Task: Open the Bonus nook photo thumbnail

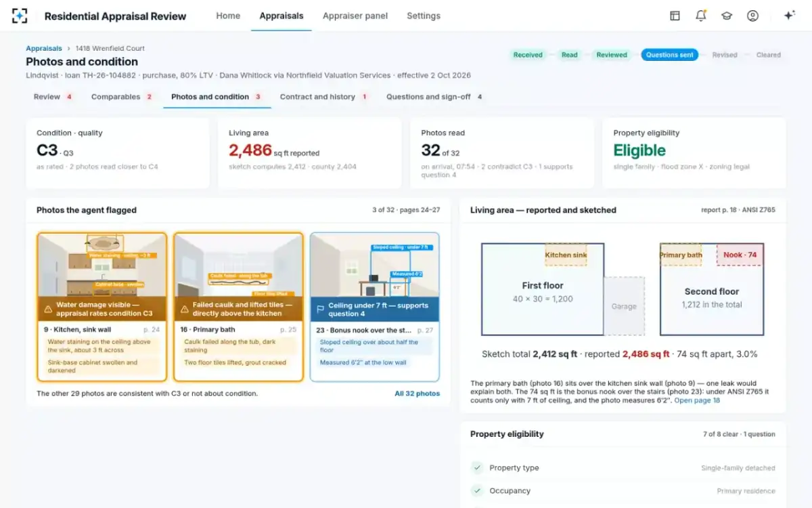Action: 375,277
